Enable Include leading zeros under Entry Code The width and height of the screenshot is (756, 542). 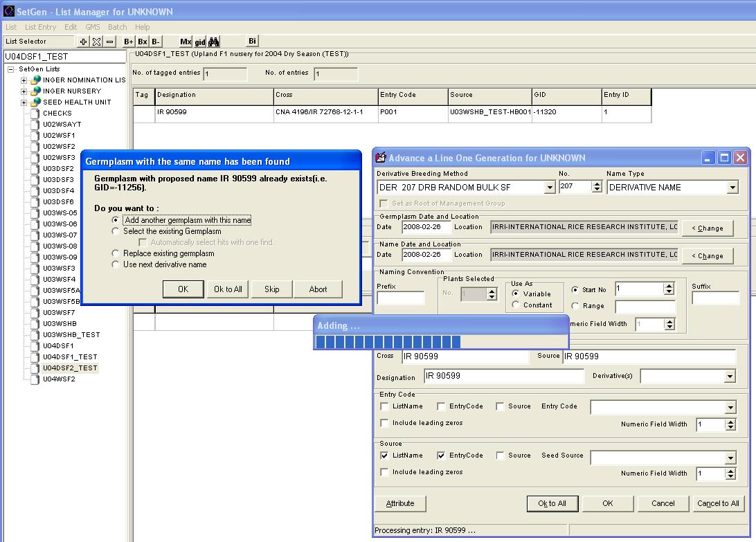[x=384, y=423]
